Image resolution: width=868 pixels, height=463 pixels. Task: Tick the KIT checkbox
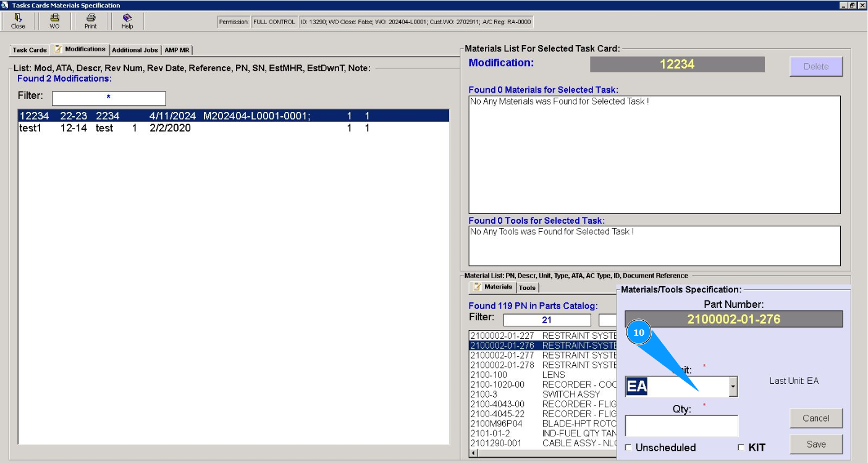pyautogui.click(x=741, y=448)
